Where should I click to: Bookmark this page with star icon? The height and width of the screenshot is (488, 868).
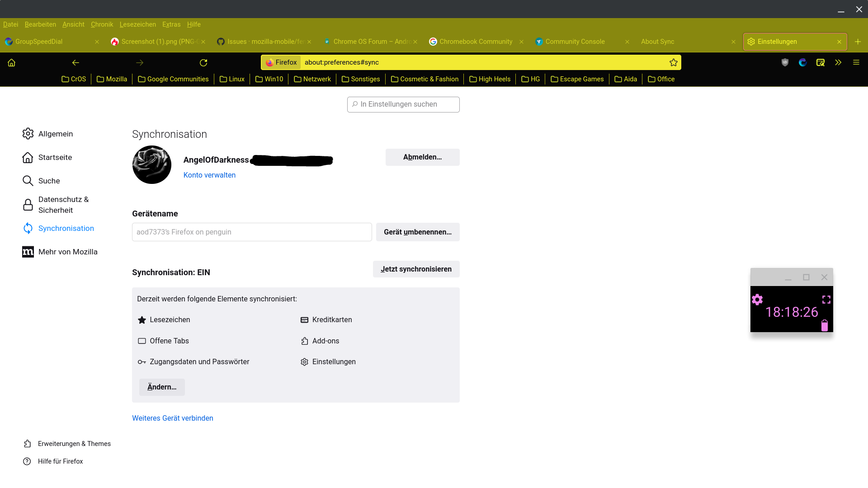tap(674, 62)
